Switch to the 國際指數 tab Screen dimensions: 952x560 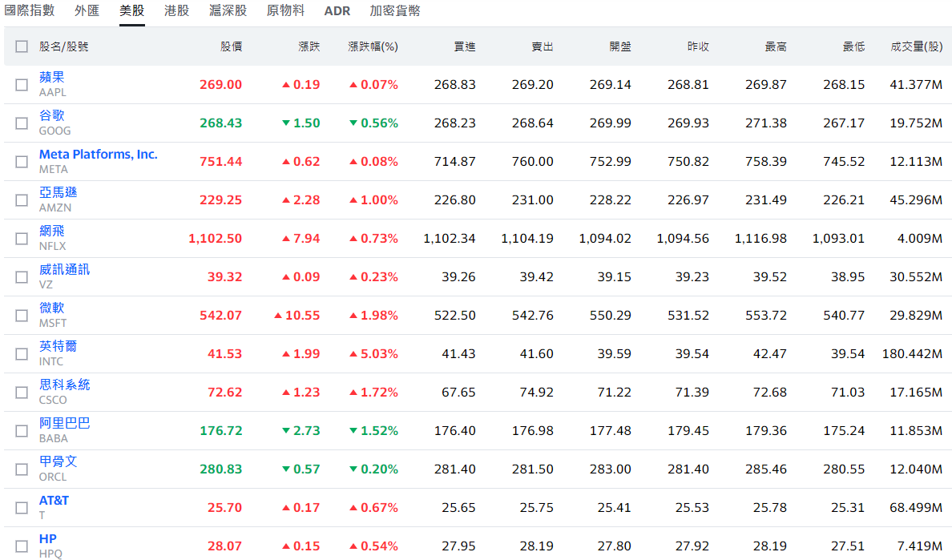[30, 11]
